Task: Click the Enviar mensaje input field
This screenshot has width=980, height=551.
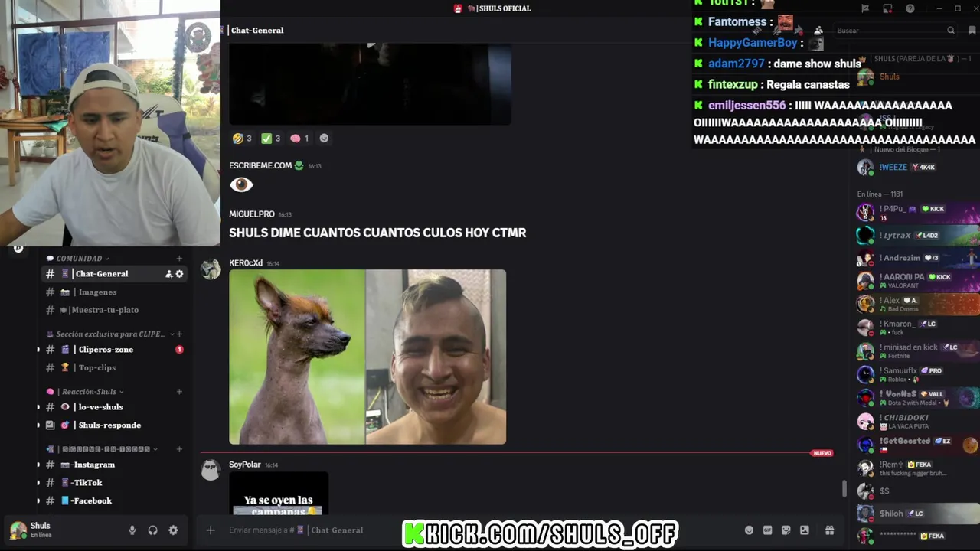Action: (482, 530)
